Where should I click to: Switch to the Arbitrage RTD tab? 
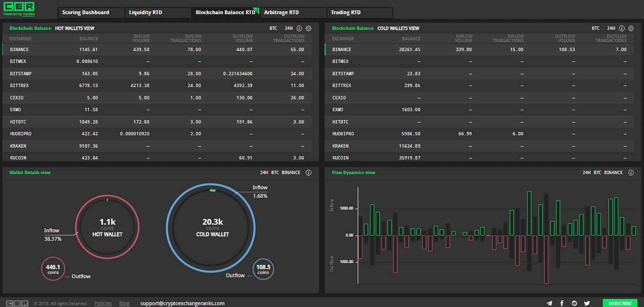point(293,13)
